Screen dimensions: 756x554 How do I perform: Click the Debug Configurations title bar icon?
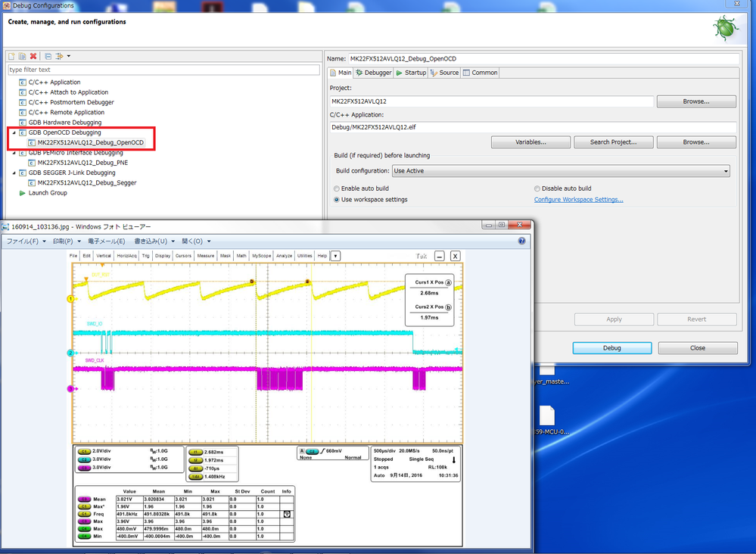pyautogui.click(x=6, y=5)
